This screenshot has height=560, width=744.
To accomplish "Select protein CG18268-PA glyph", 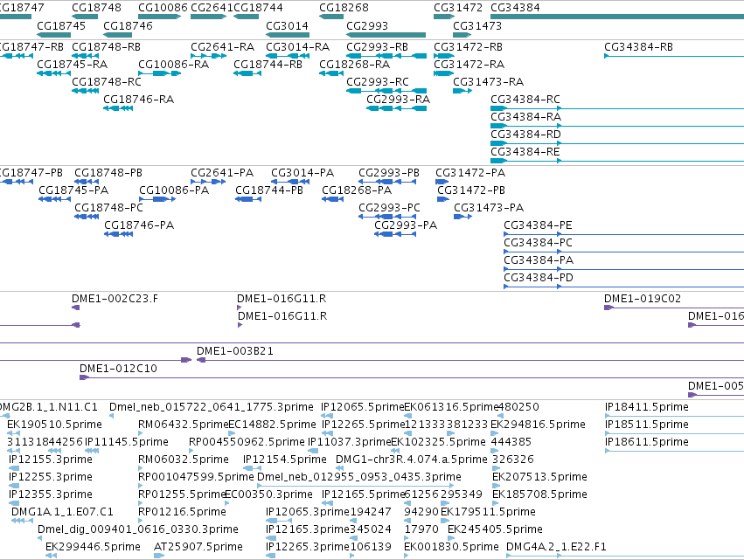I will 332,199.
